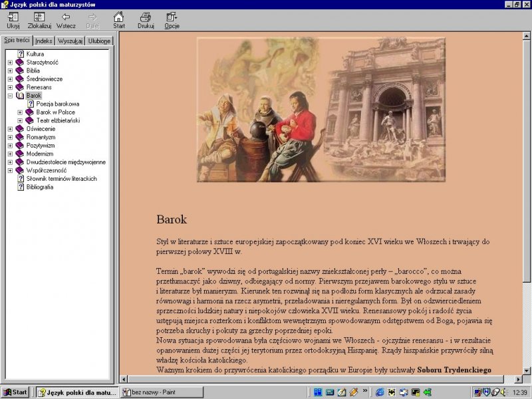Open the Poezja barokowa topic page

(x=57, y=104)
